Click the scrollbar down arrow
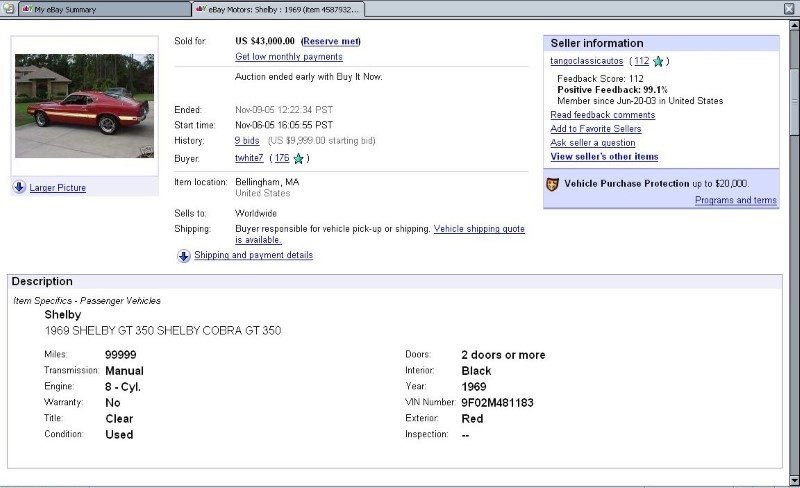 tap(794, 480)
